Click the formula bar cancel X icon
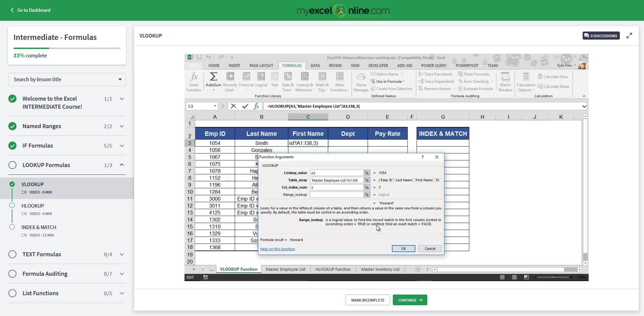 [233, 106]
